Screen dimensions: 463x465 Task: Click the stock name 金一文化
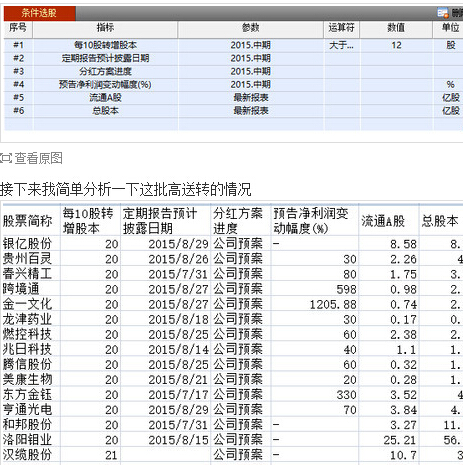click(27, 304)
